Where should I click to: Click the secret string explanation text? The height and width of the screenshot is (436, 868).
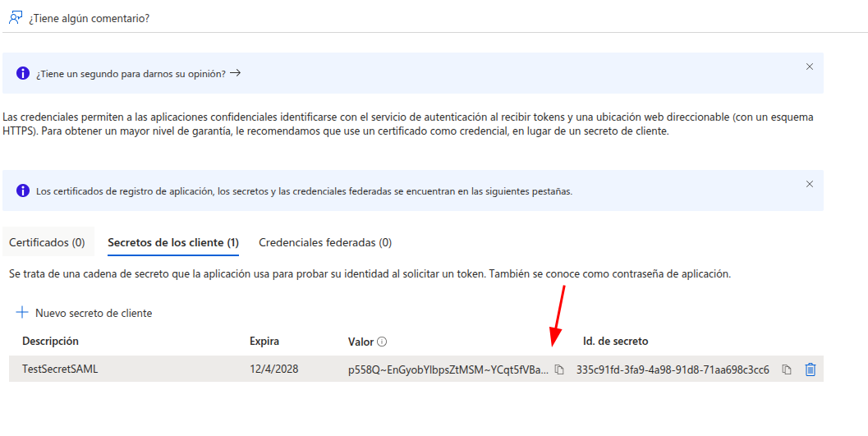coord(370,274)
